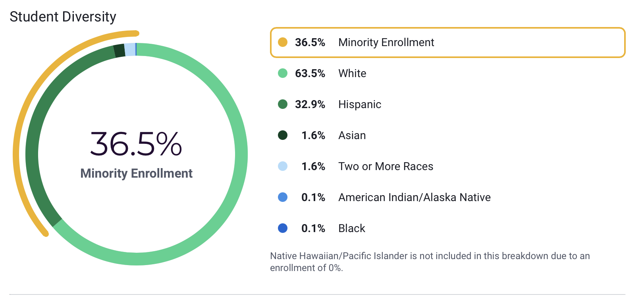Image resolution: width=644 pixels, height=306 pixels.
Task: Pick the American Indian/Alaska Native label
Action: tap(414, 197)
